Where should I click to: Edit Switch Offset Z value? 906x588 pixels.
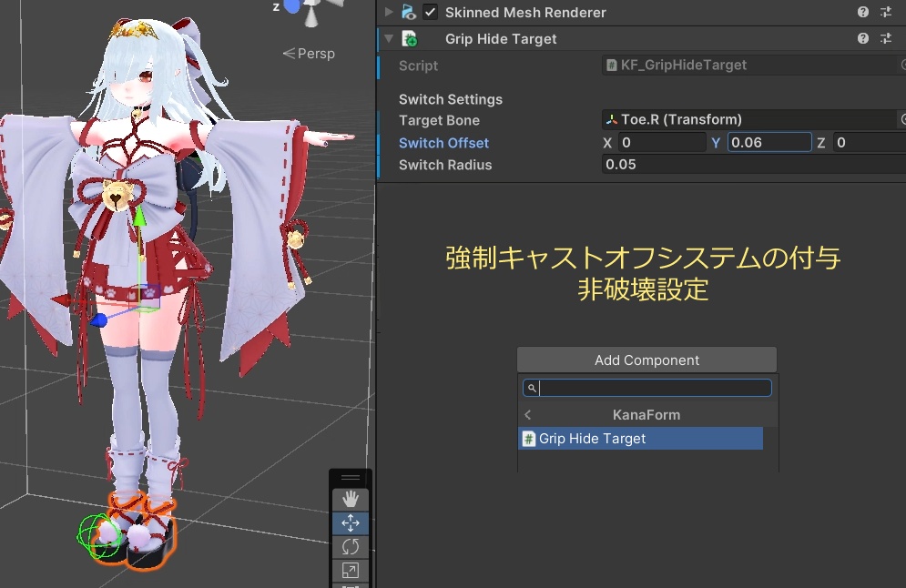tap(869, 143)
